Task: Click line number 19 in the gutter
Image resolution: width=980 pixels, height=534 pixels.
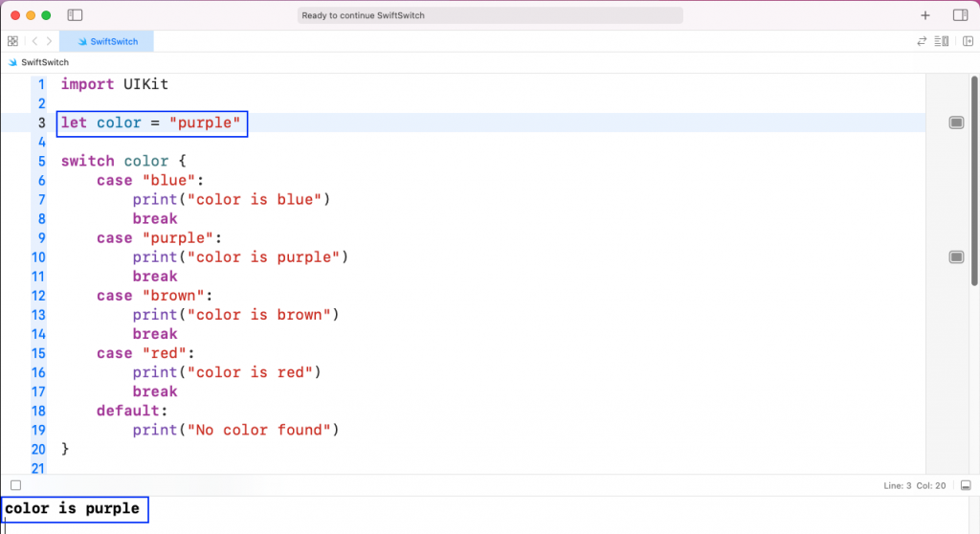Action: tap(38, 431)
